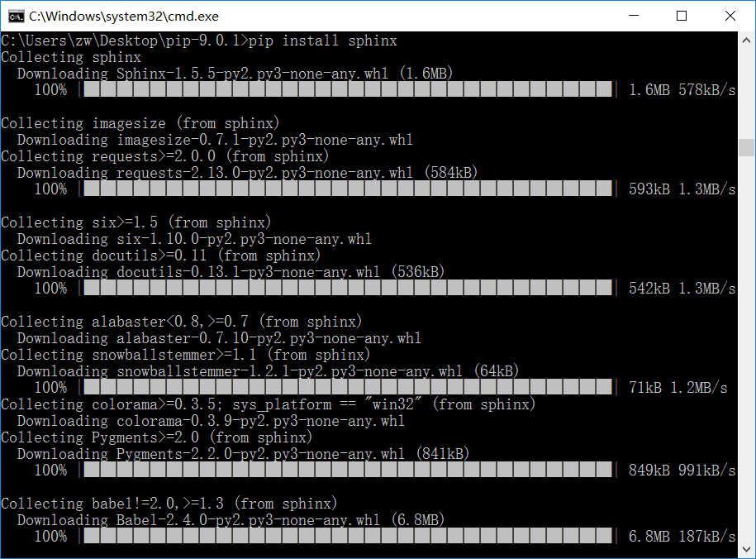756x559 pixels.
Task: Click the cmd.exe icon in title bar
Action: [16, 17]
